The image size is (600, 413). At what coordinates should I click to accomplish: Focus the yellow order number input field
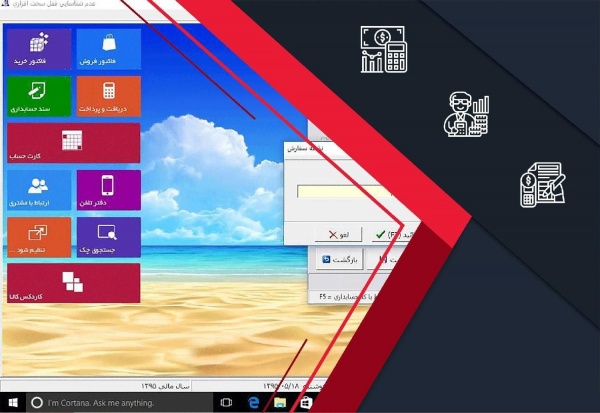tap(344, 191)
